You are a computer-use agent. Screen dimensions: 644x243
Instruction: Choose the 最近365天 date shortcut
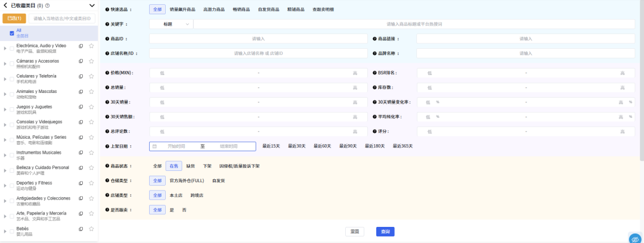click(x=402, y=146)
